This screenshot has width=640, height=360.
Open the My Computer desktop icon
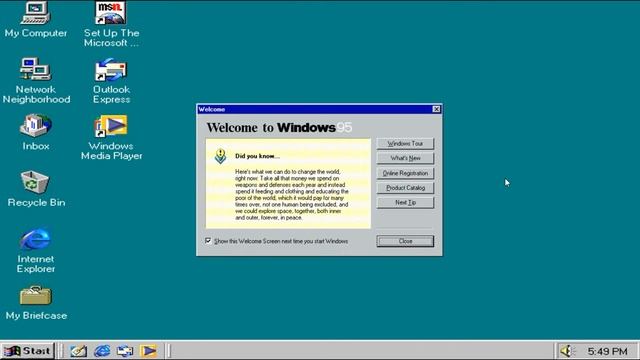[36, 19]
